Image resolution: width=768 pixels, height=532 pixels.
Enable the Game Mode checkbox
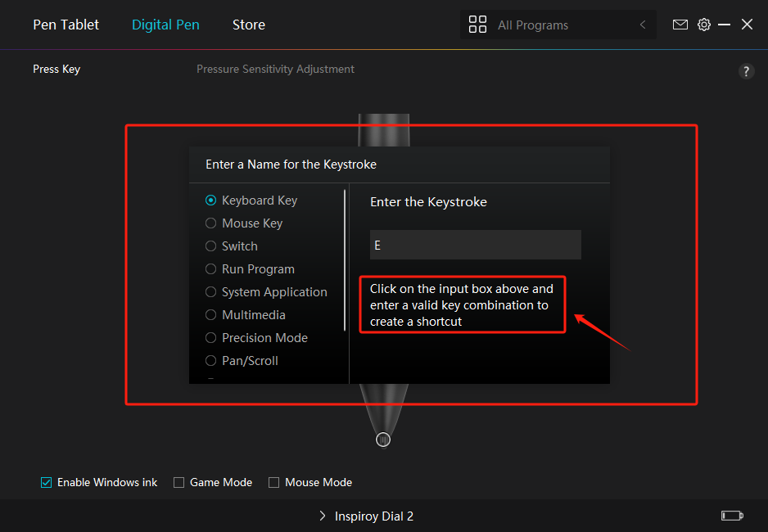(178, 483)
